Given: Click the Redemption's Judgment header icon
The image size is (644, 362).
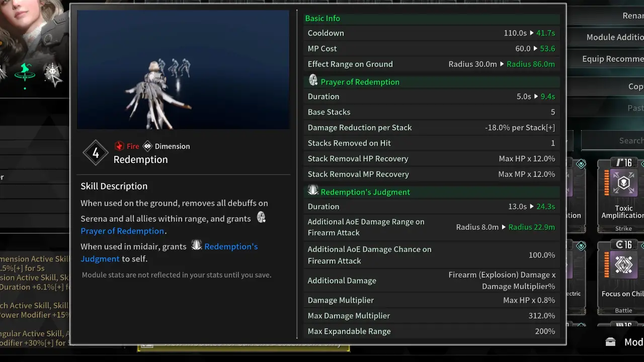Looking at the screenshot, I should (313, 191).
